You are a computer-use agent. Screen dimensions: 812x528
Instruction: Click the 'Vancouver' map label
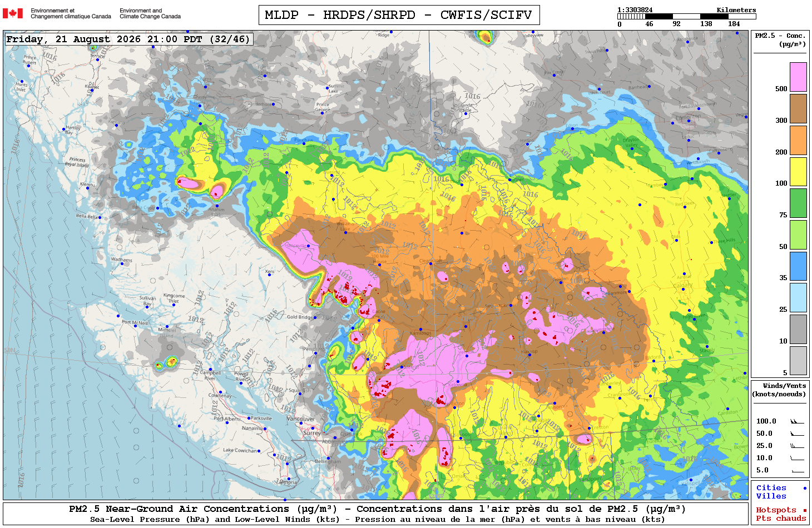[301, 419]
